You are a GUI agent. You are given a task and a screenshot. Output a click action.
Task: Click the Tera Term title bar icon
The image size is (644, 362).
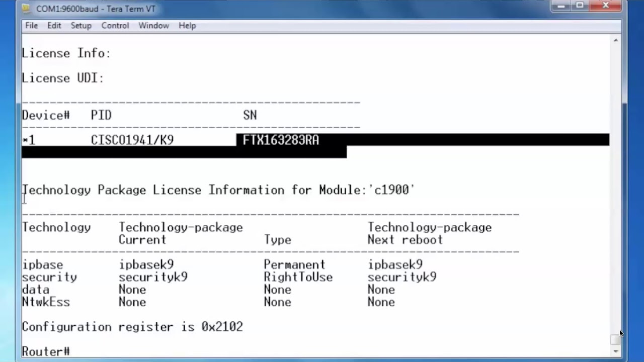[x=27, y=9]
